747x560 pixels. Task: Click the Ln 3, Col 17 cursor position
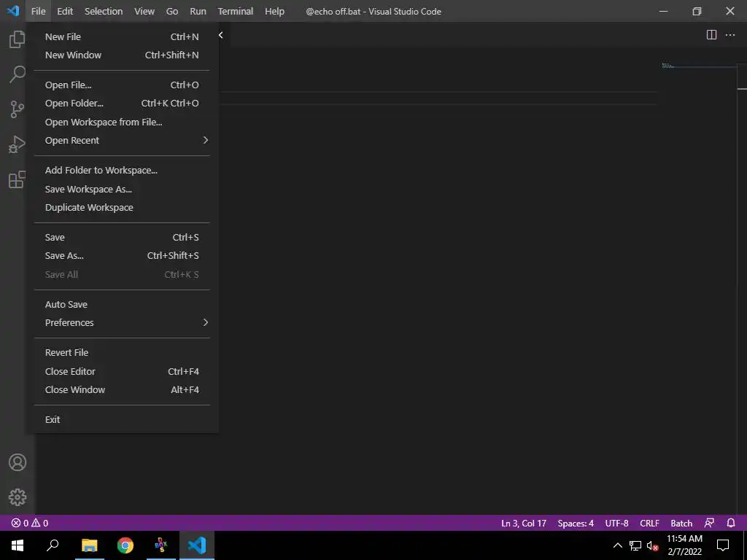click(524, 523)
